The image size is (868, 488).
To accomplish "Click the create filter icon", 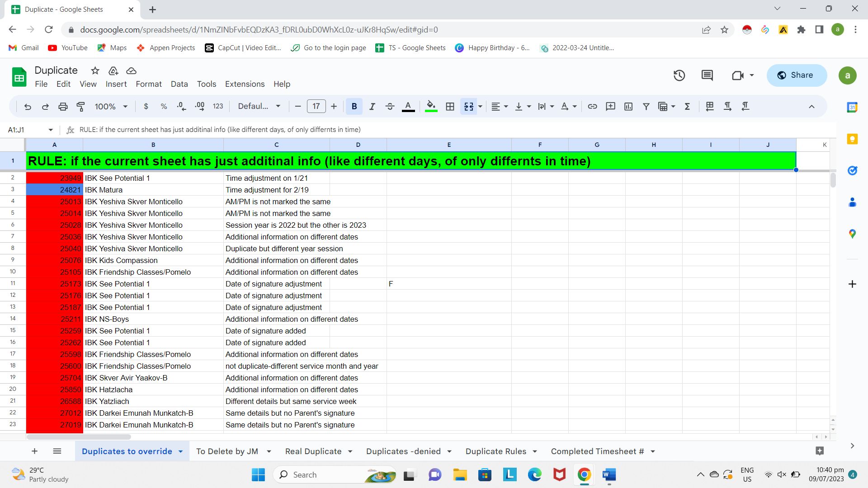I will (x=646, y=107).
